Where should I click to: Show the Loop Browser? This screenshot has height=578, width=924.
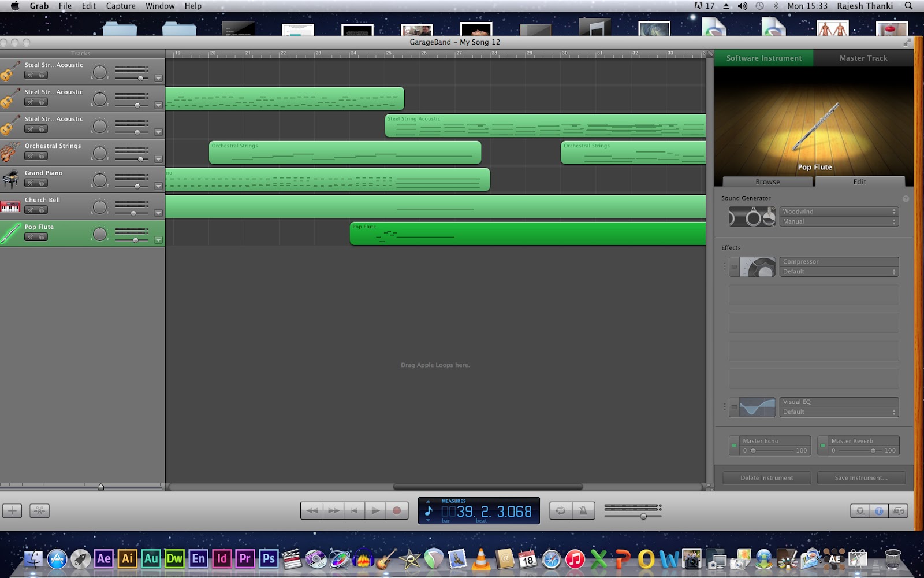point(860,511)
